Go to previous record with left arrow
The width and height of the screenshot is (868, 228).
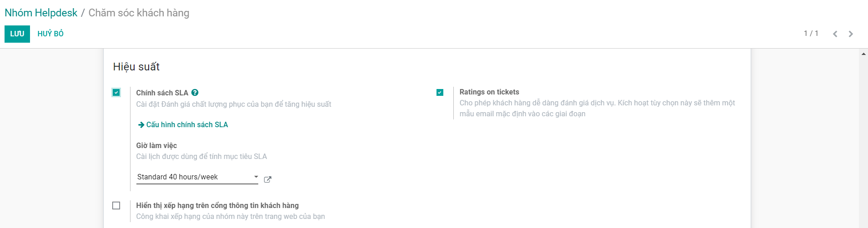pos(835,34)
